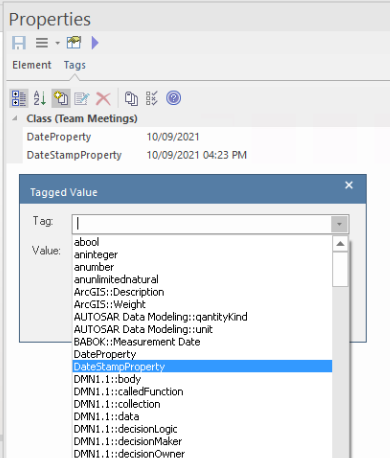Toggle categorized view of tagged values

[x=19, y=98]
